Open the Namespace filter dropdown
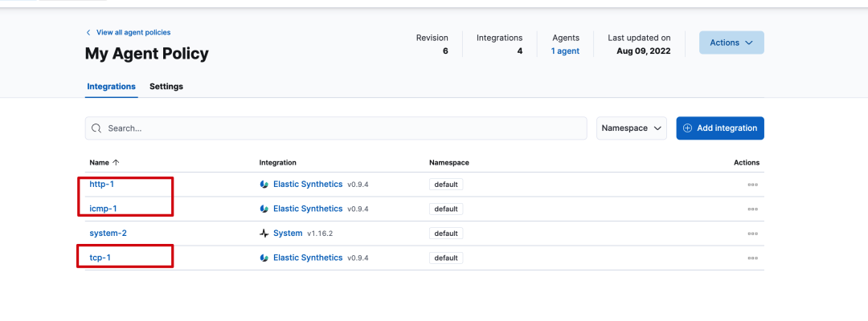Viewport: 868px width, 321px height. pyautogui.click(x=632, y=128)
